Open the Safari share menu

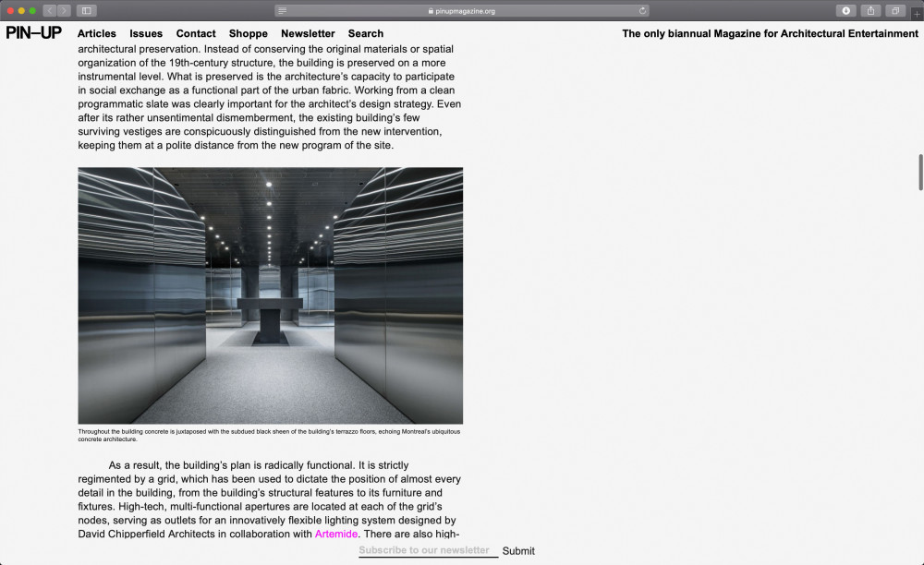(870, 10)
